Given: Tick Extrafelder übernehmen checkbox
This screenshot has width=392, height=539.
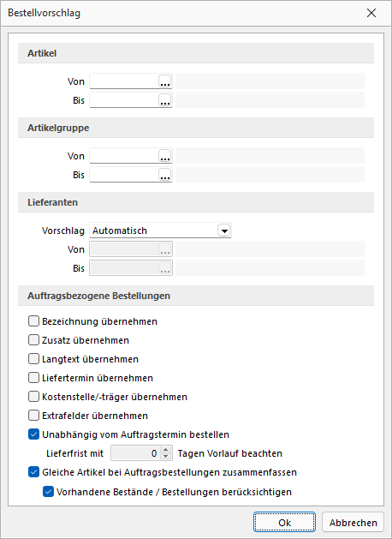Looking at the screenshot, I should (x=33, y=416).
